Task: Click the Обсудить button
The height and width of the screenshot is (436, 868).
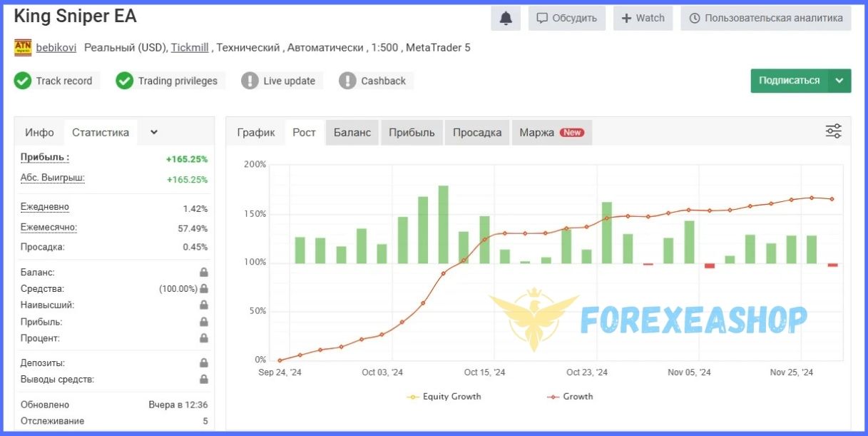Action: pyautogui.click(x=567, y=19)
